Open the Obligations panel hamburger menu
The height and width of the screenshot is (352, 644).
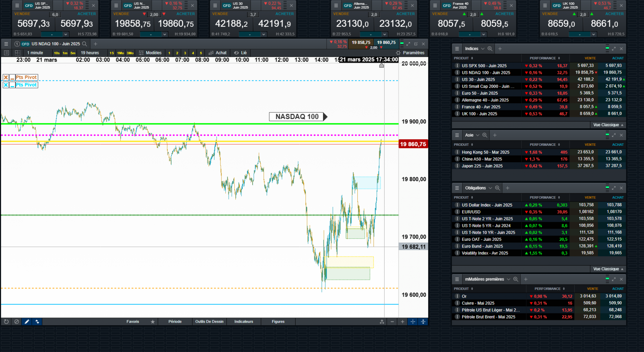[457, 188]
